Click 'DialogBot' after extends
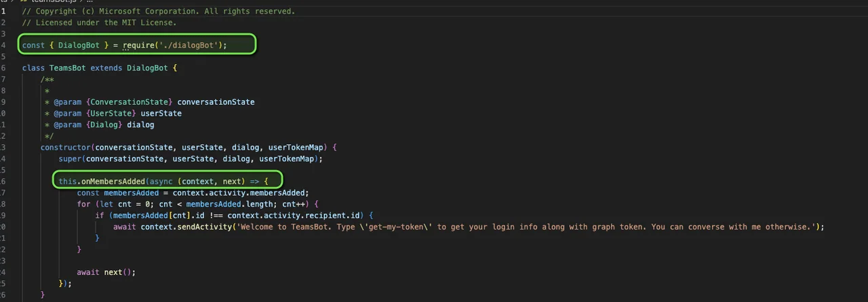This screenshot has height=302, width=868. (x=147, y=68)
